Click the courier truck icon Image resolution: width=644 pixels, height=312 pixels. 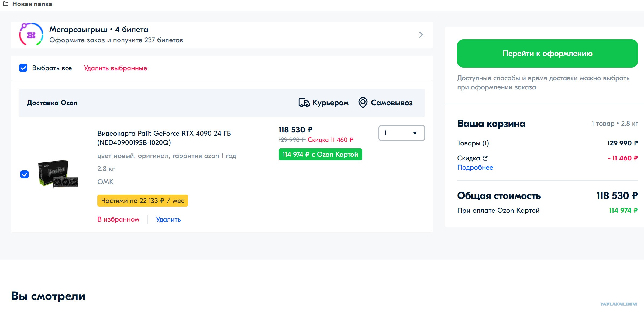304,103
